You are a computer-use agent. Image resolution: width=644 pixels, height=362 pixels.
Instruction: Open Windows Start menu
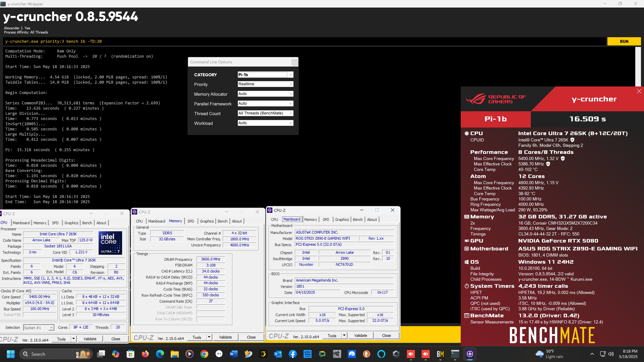[11, 354]
